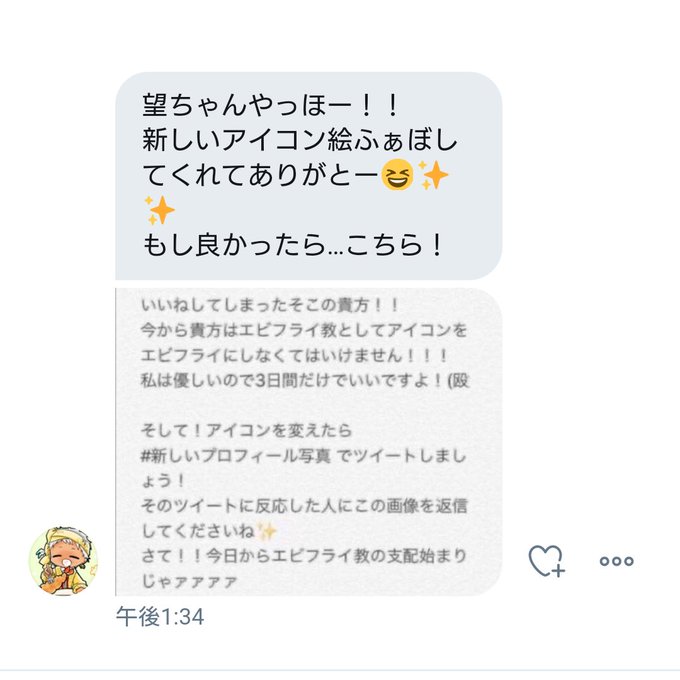Click the laughing face emoji in the message

(x=397, y=175)
